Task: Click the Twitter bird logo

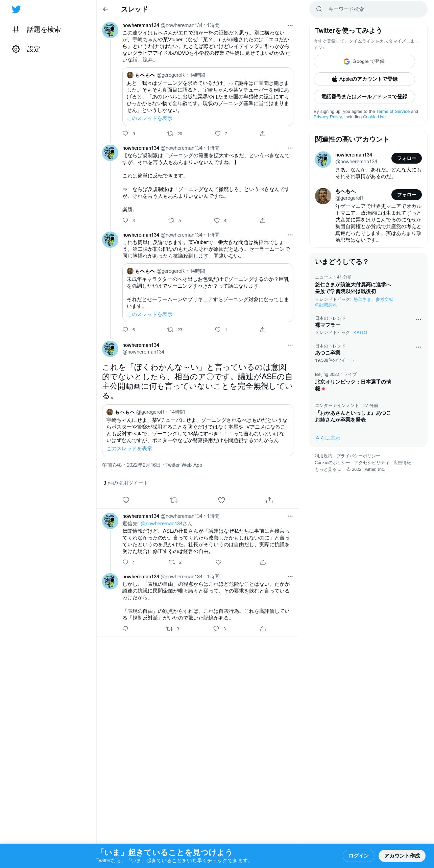Action: (16, 9)
